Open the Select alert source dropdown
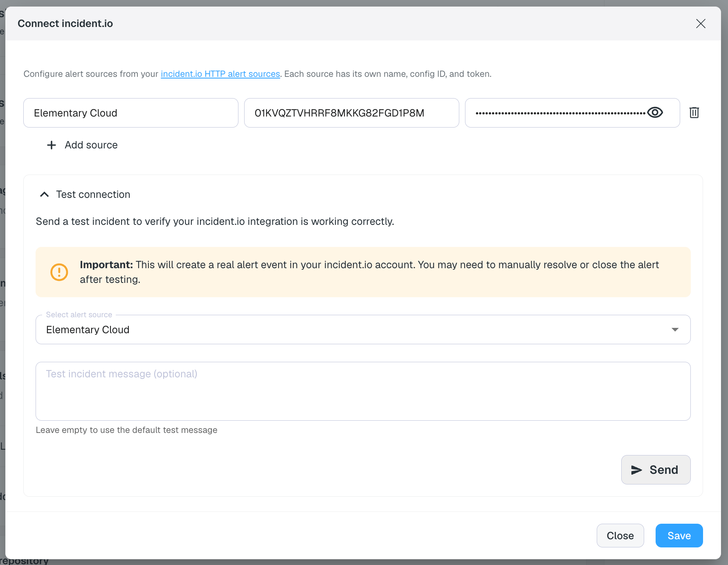The image size is (728, 565). [x=363, y=330]
